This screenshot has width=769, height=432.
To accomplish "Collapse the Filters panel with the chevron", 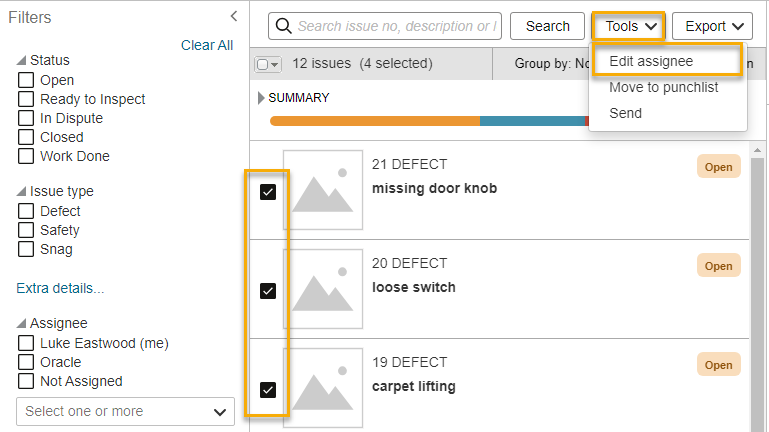I will click(x=234, y=16).
